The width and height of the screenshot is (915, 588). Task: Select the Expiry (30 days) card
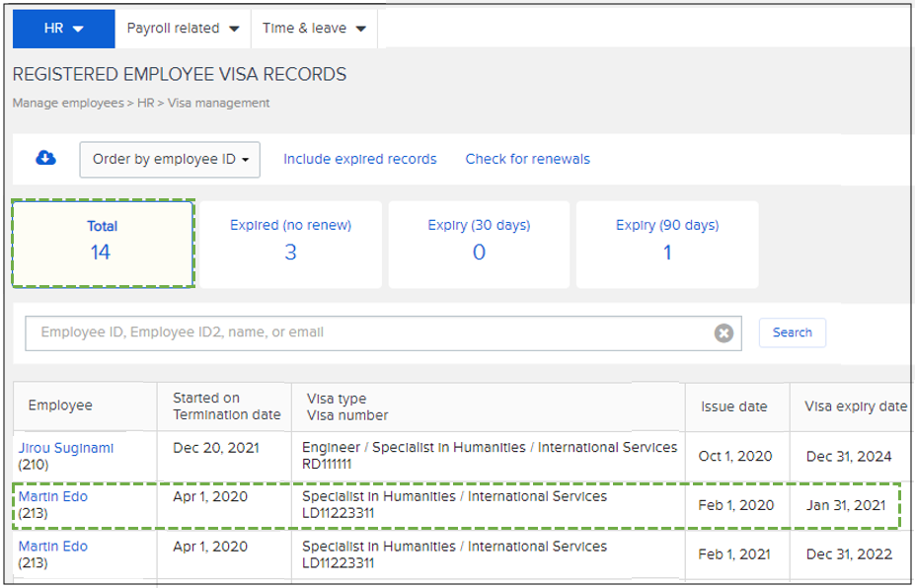click(x=479, y=244)
